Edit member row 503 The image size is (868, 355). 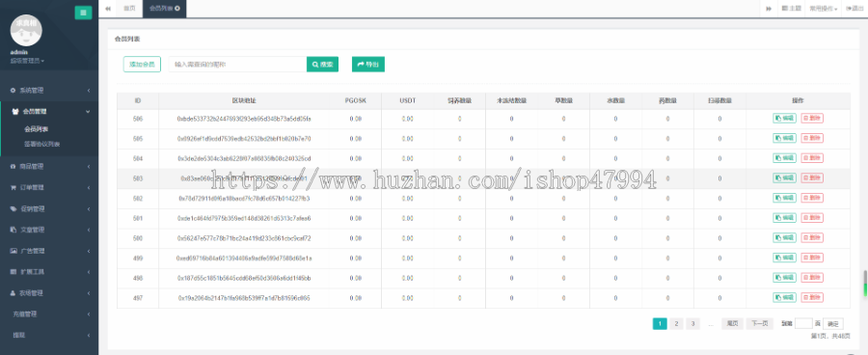click(x=784, y=177)
